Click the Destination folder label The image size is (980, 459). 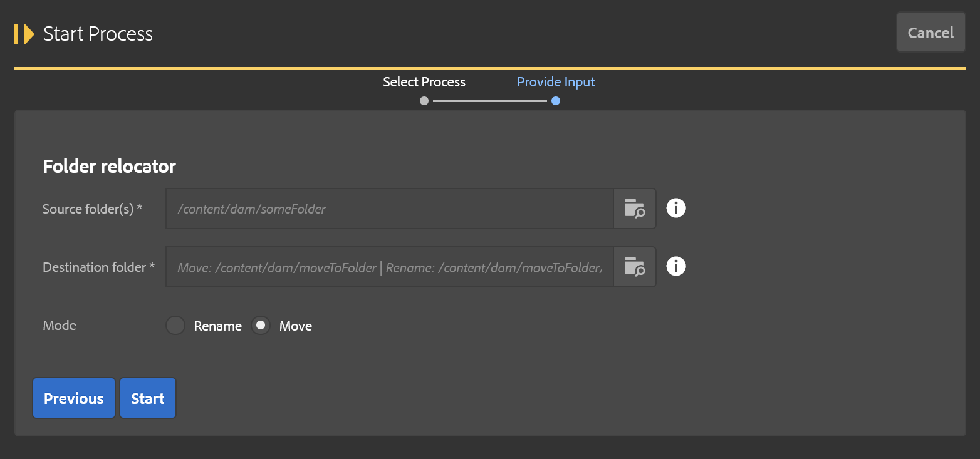pyautogui.click(x=99, y=267)
